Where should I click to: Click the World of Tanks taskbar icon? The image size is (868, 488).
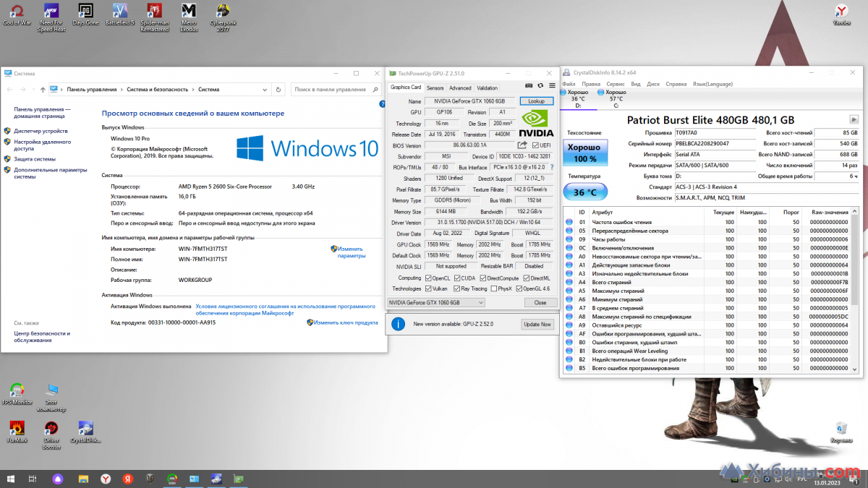pos(150,479)
